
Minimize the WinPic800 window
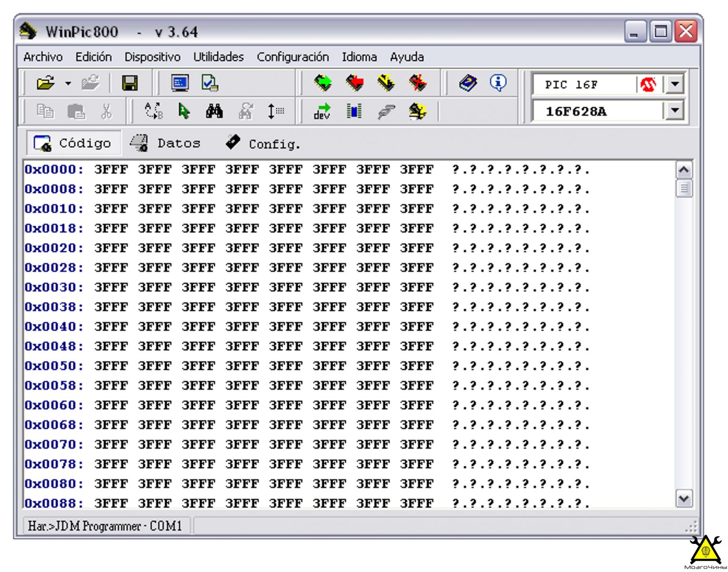[x=635, y=32]
